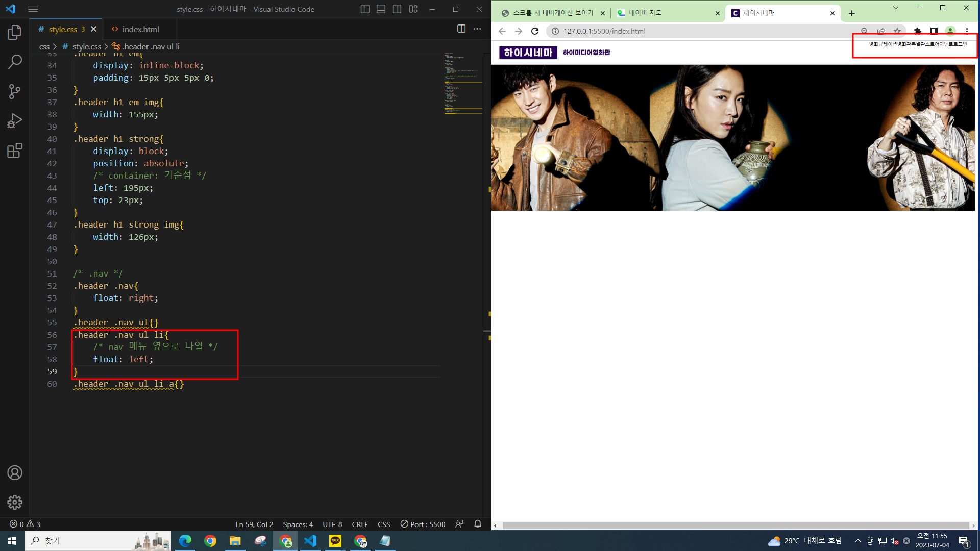Screen dimensions: 980x551
Task: Open Chrome tab search chevron
Action: coord(896,8)
